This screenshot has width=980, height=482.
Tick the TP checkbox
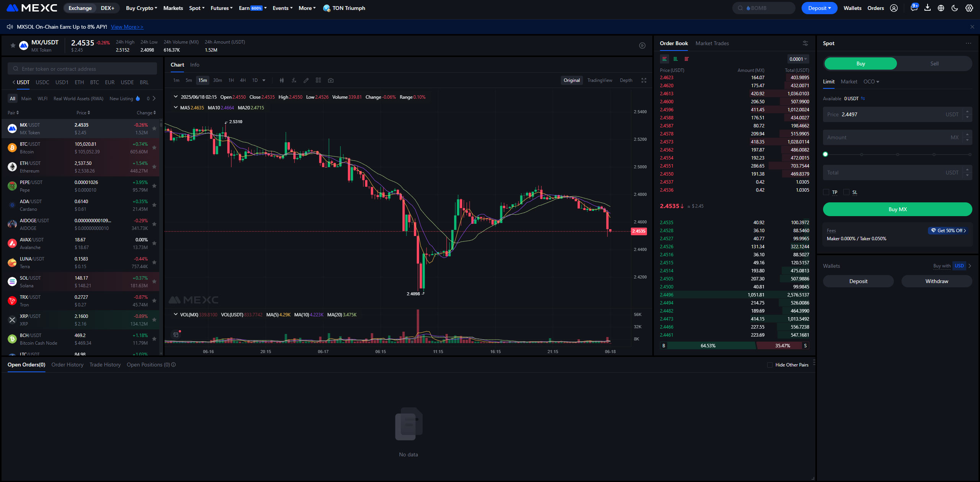[x=826, y=192]
